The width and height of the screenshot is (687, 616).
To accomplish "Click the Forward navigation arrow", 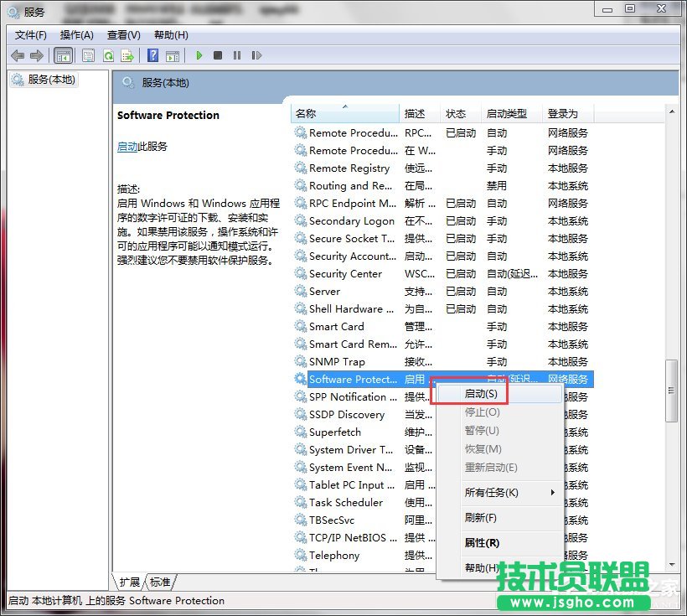I will 37,55.
